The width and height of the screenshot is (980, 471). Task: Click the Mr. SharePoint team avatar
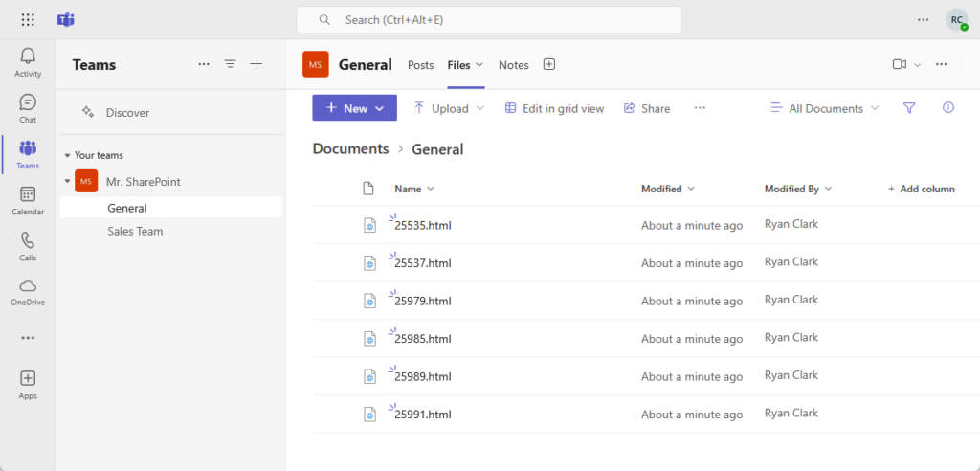click(x=86, y=181)
